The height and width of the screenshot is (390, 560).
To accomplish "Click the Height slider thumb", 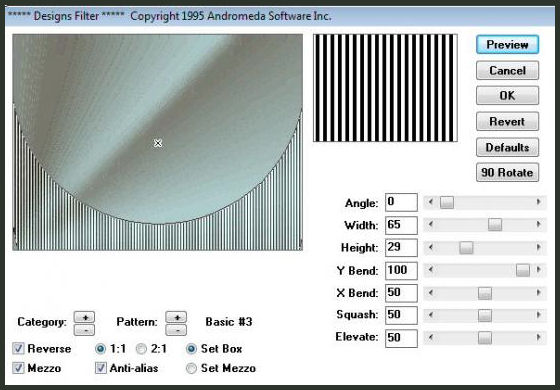I will 466,248.
